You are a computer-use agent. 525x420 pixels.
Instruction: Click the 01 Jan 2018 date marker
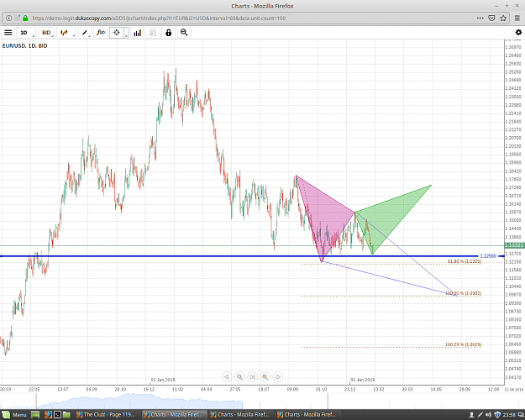pyautogui.click(x=163, y=380)
